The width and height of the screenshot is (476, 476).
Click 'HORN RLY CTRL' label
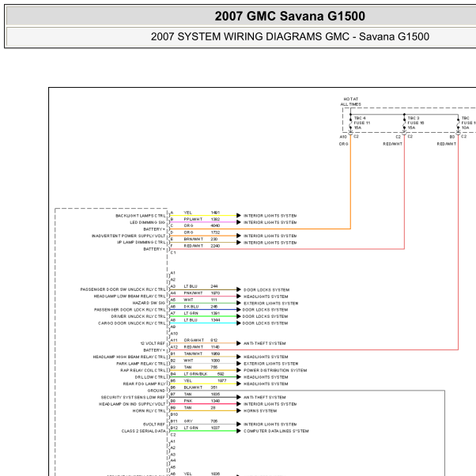pos(149,410)
